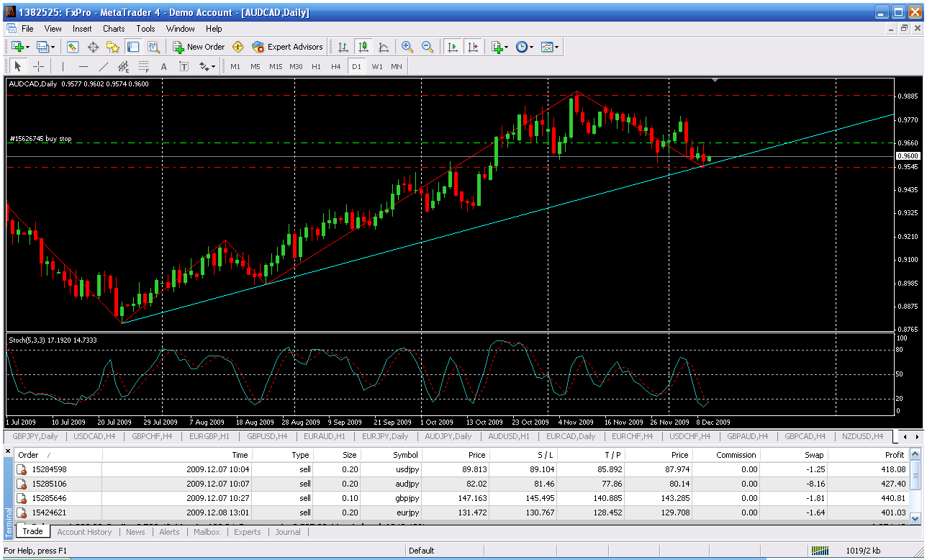Click the New Order button
The width and height of the screenshot is (927, 560).
click(199, 47)
